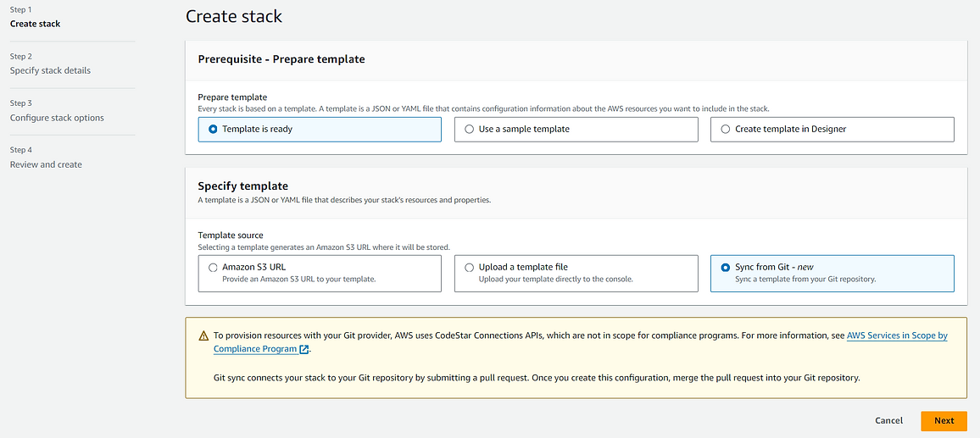Click the external link icon after Compliance Program
980x438 pixels.
point(304,349)
